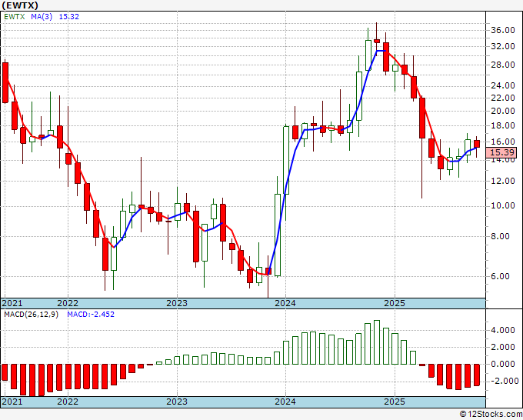Viewport: 523px width, 420px height.
Task: Click the 28.00 price axis label
Action: [x=503, y=65]
